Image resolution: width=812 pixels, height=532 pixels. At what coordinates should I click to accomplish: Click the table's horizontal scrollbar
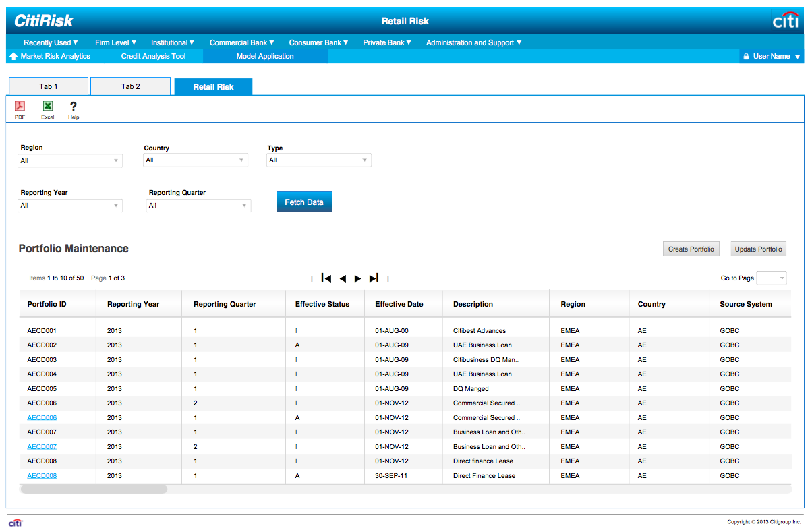pos(94,490)
